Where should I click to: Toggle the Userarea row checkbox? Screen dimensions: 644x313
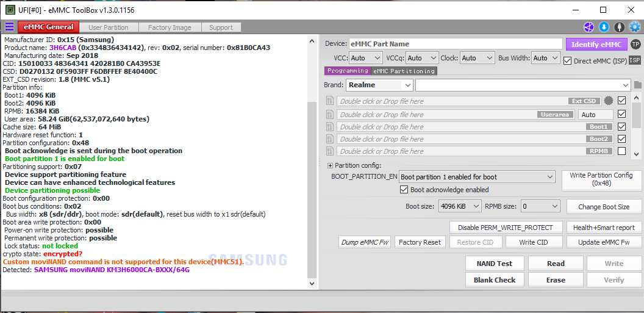point(622,113)
